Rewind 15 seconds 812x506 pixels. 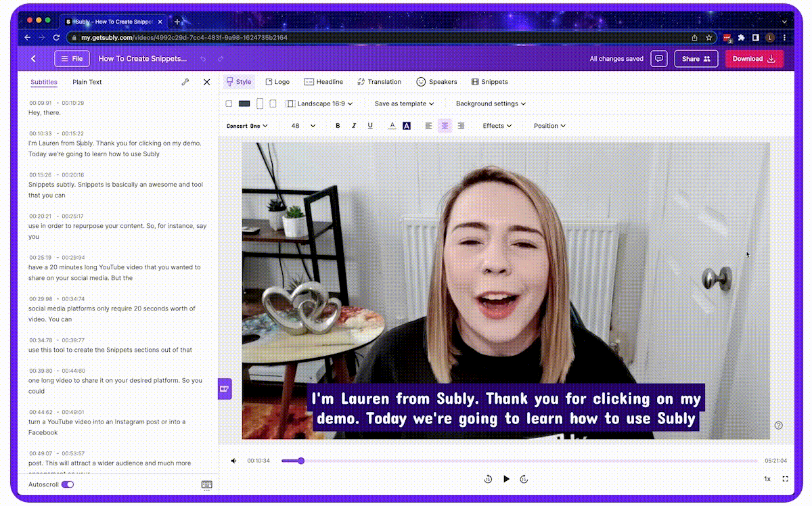tap(488, 479)
